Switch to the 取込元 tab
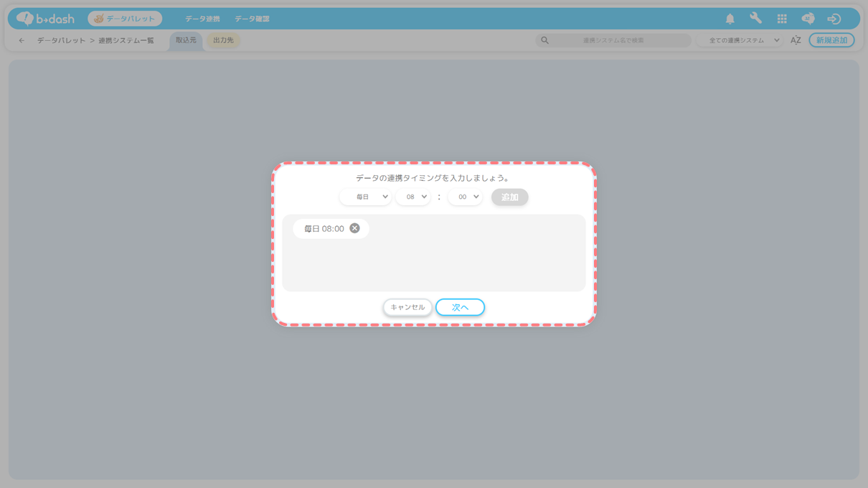The image size is (868, 488). 186,40
